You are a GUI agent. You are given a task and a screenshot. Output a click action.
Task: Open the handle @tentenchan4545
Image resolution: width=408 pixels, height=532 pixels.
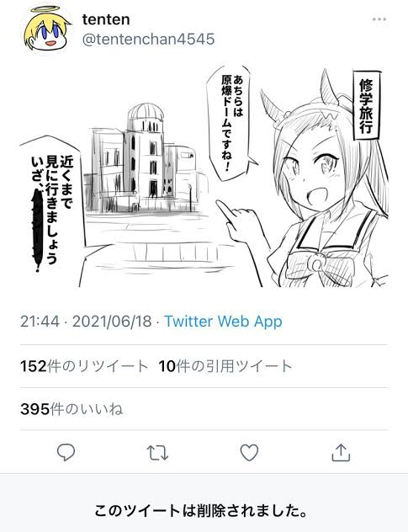(149, 39)
